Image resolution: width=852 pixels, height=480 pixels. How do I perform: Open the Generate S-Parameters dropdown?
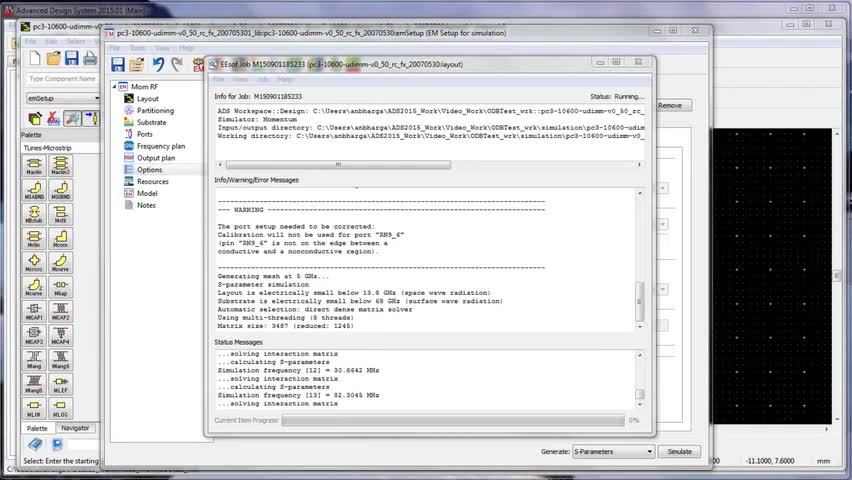(x=613, y=452)
